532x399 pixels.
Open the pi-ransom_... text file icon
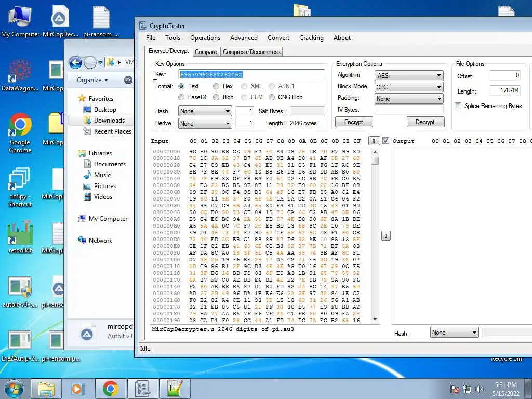pos(101,20)
